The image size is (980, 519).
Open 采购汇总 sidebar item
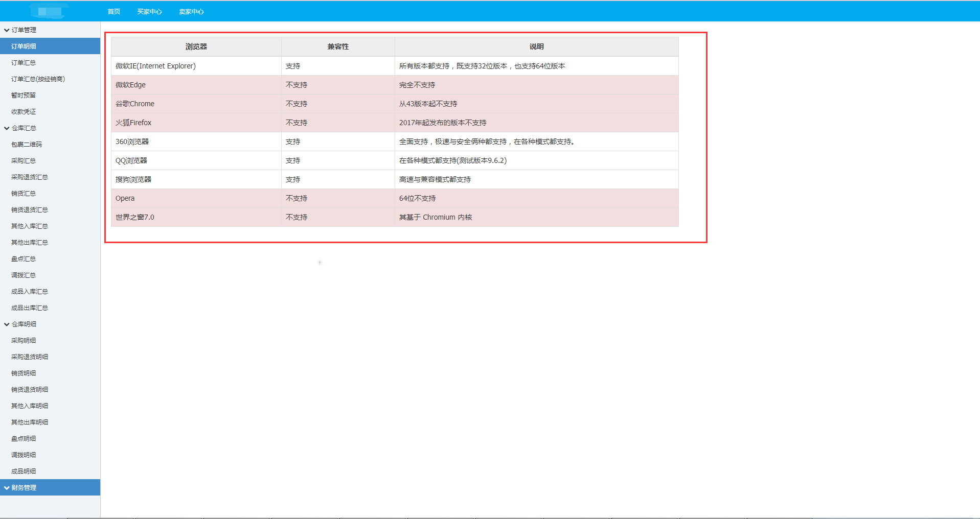click(50, 160)
